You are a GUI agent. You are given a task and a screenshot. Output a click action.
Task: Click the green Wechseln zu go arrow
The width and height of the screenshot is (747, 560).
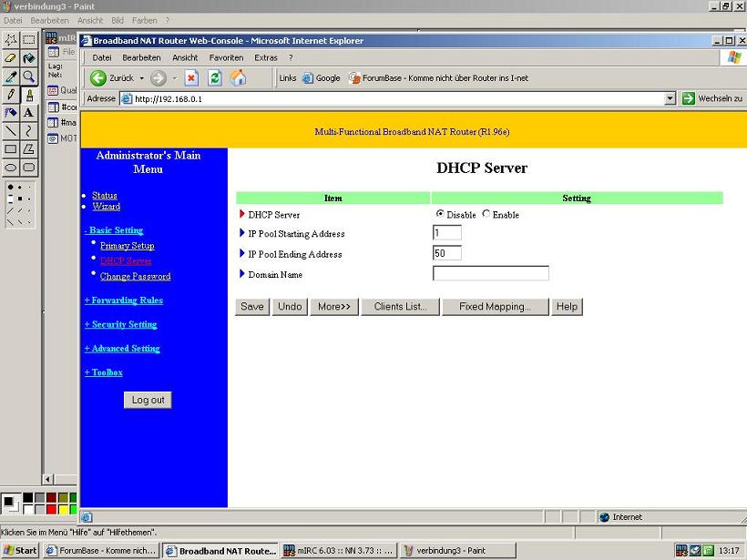[689, 98]
